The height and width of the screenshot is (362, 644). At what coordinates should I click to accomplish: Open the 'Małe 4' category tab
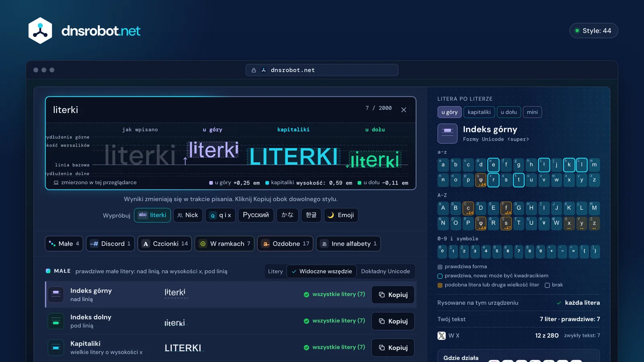[x=64, y=244]
